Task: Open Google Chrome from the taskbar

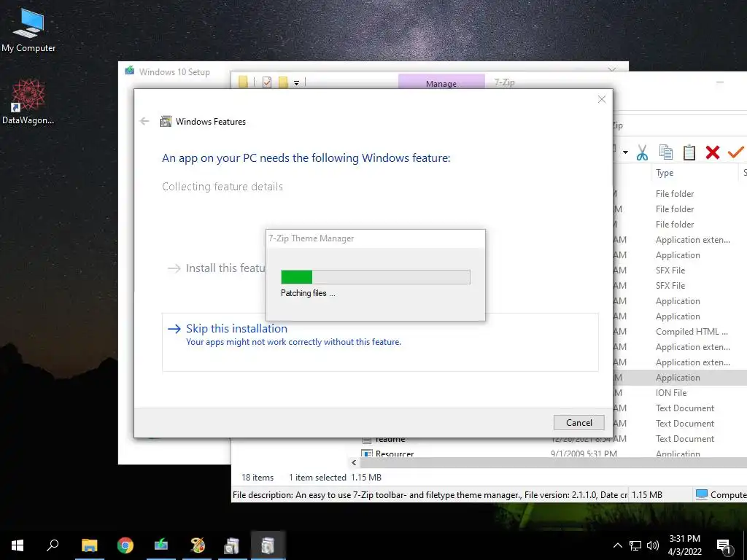Action: [125, 545]
